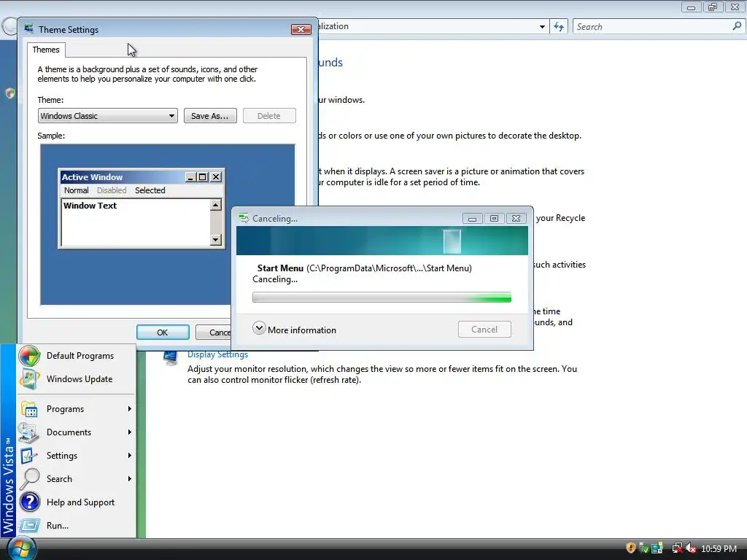The height and width of the screenshot is (560, 747).
Task: Open Default Programs icon in Start menu
Action: (x=29, y=356)
